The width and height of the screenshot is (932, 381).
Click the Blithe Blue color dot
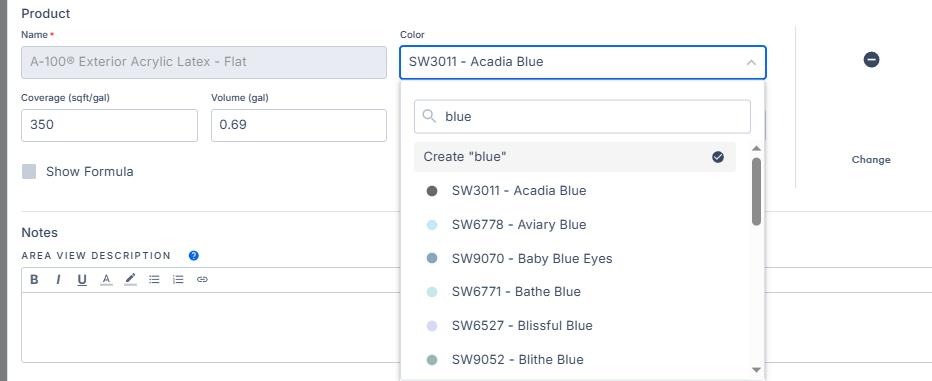pyautogui.click(x=432, y=360)
